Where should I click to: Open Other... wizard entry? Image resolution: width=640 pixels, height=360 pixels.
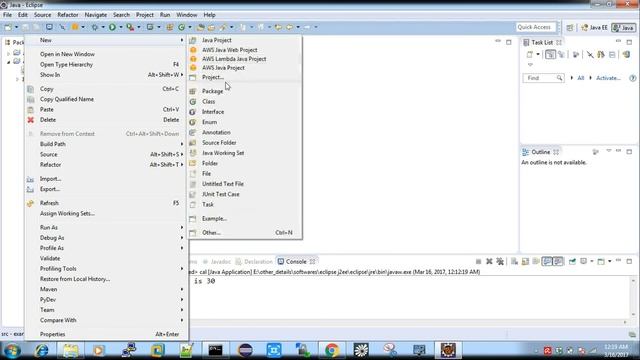click(x=244, y=233)
